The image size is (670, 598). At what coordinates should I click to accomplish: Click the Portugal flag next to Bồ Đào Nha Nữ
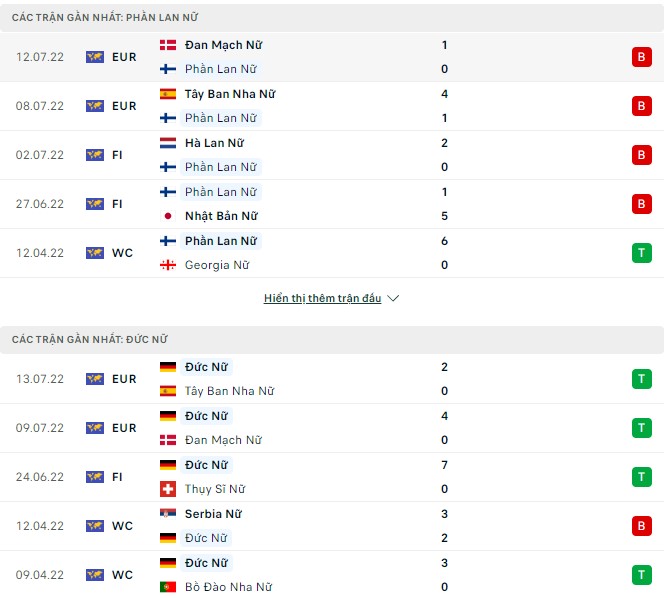coord(168,587)
